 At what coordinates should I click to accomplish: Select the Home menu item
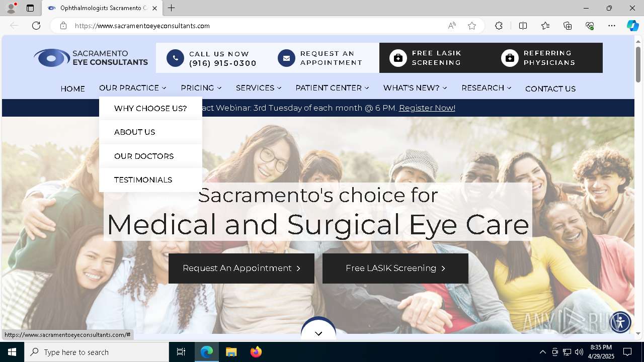[72, 88]
